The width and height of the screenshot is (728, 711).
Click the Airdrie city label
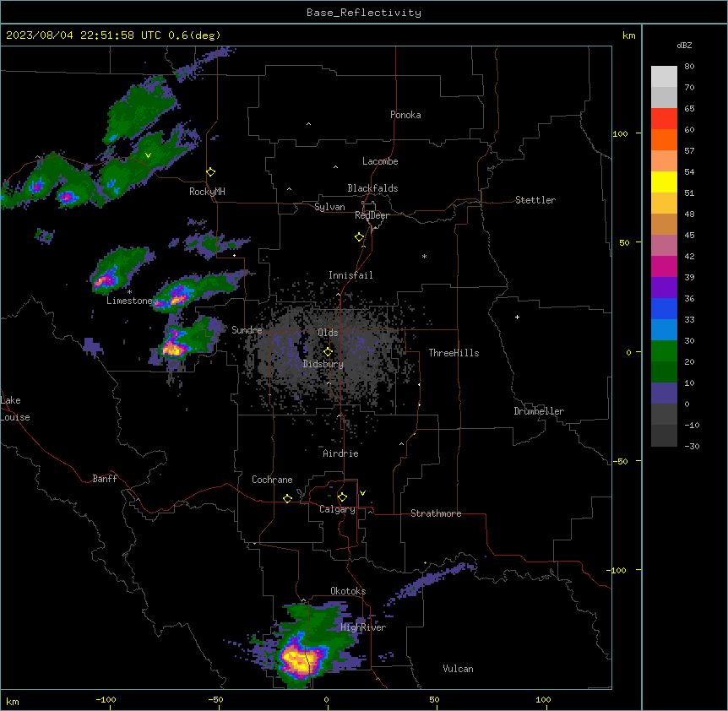[x=340, y=453]
